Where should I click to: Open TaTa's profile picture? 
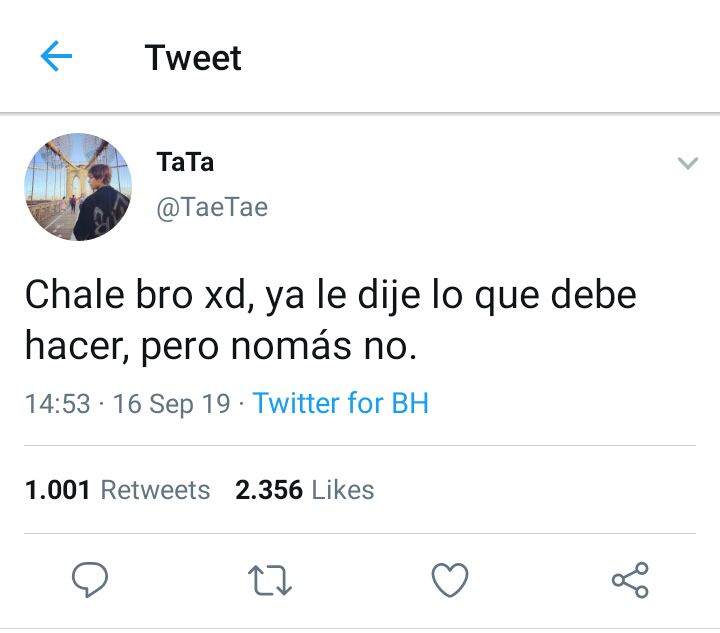click(78, 187)
